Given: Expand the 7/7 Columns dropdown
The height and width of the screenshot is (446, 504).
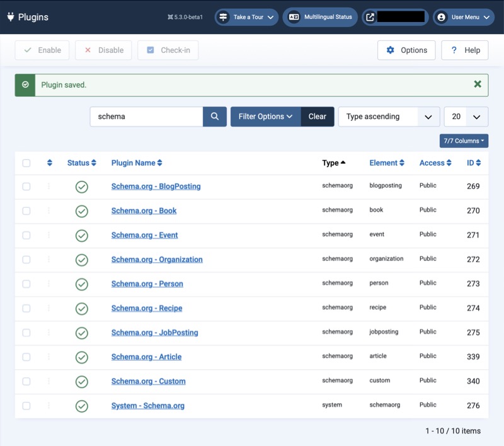Looking at the screenshot, I should pyautogui.click(x=464, y=141).
